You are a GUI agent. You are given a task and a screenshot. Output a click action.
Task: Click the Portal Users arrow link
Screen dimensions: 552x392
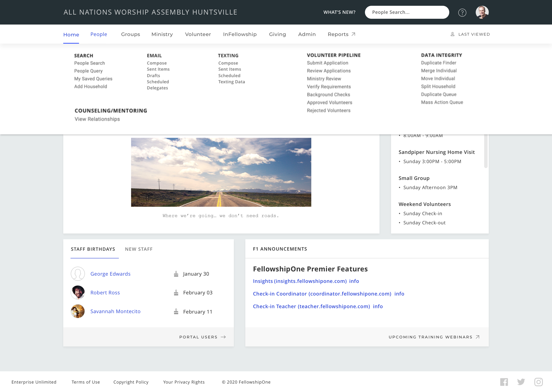202,337
